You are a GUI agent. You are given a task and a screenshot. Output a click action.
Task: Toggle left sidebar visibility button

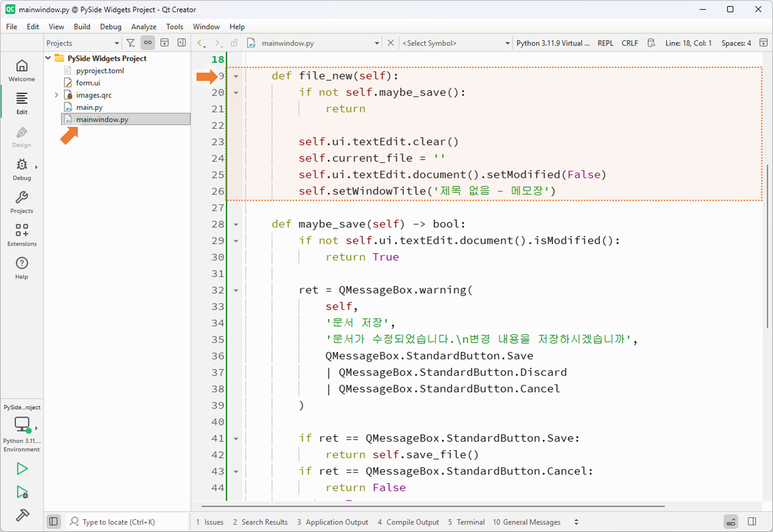pos(54,522)
